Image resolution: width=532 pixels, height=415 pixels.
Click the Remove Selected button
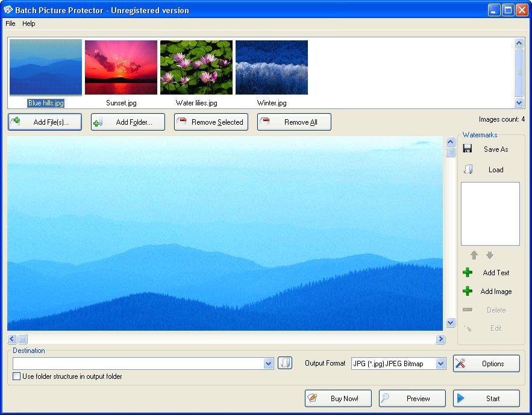coord(211,122)
